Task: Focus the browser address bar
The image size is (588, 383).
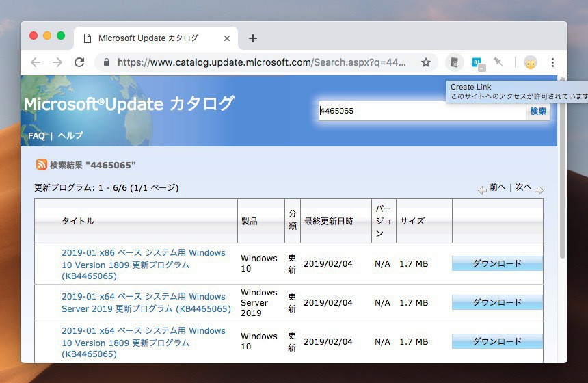Action: (261, 62)
